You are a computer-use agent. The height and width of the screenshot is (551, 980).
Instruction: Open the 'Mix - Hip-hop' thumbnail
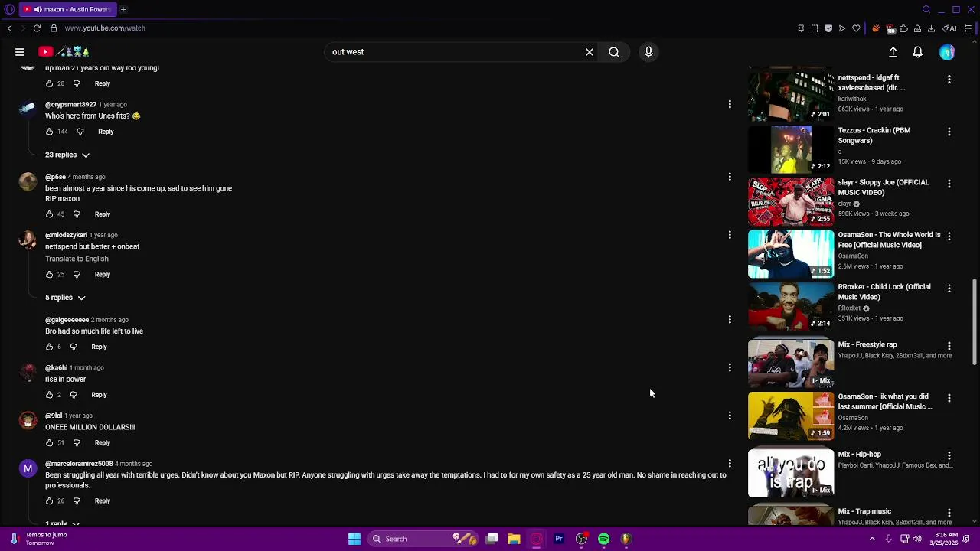pyautogui.click(x=791, y=473)
